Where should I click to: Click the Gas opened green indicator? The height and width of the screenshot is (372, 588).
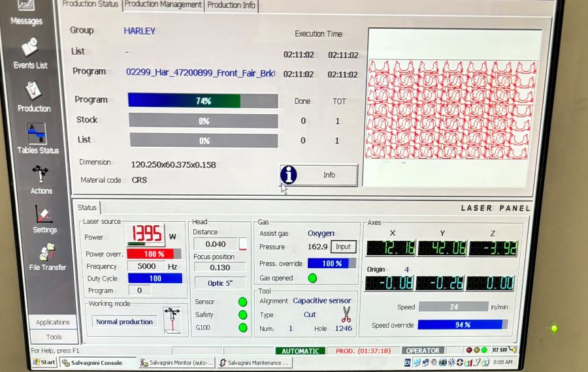[x=312, y=278]
